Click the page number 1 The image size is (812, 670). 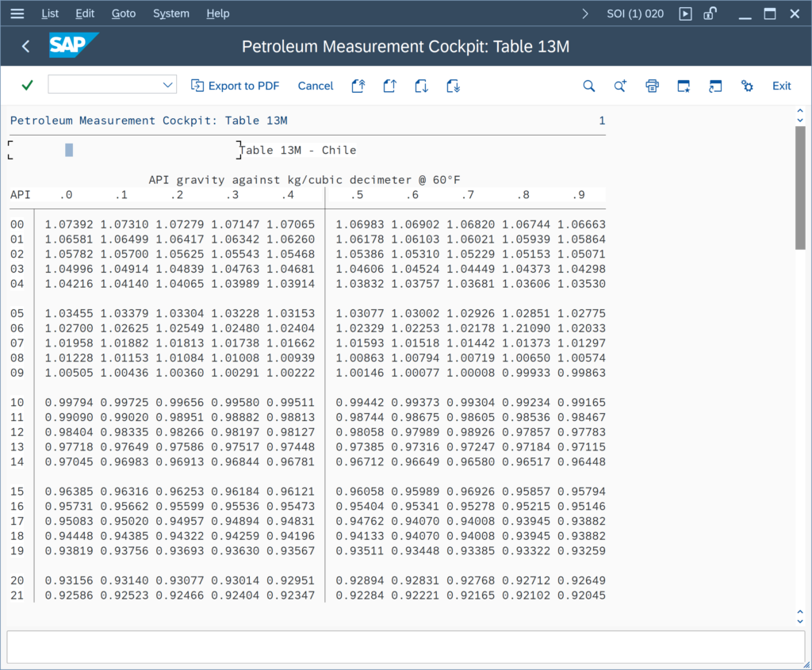click(x=602, y=121)
